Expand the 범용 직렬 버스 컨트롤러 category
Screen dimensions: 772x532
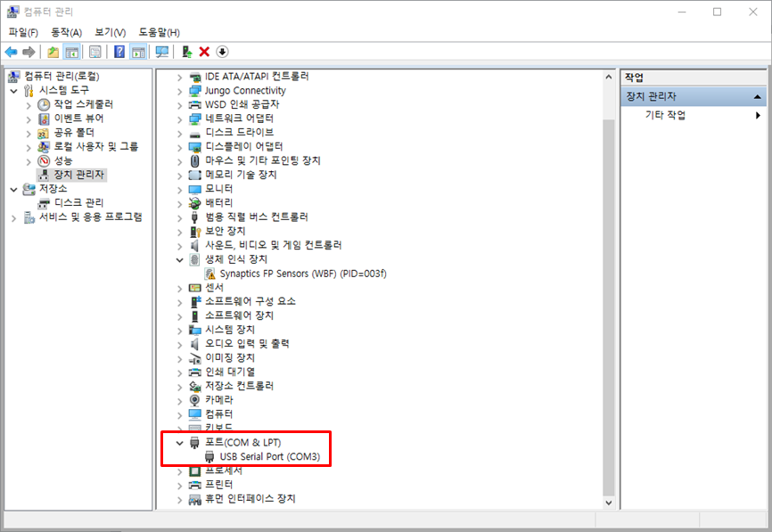click(180, 217)
